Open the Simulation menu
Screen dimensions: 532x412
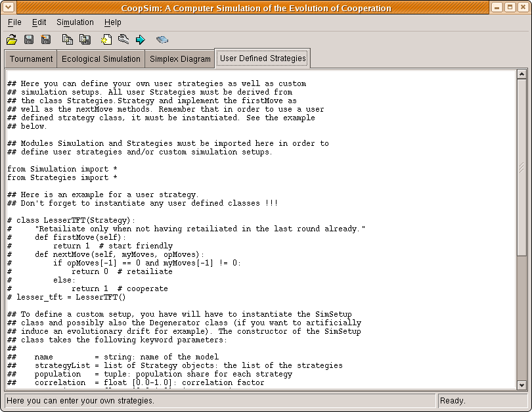(x=75, y=22)
